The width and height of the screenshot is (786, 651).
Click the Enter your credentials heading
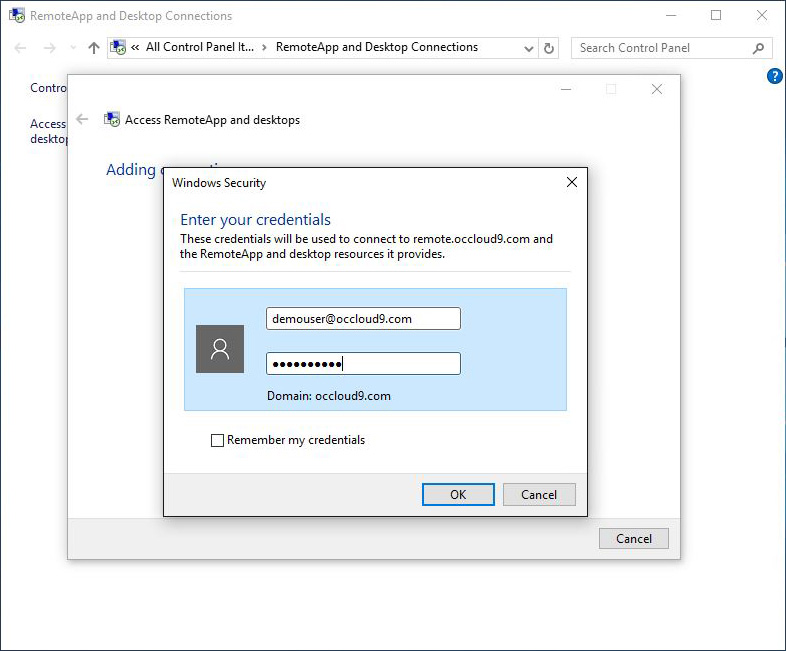point(255,220)
